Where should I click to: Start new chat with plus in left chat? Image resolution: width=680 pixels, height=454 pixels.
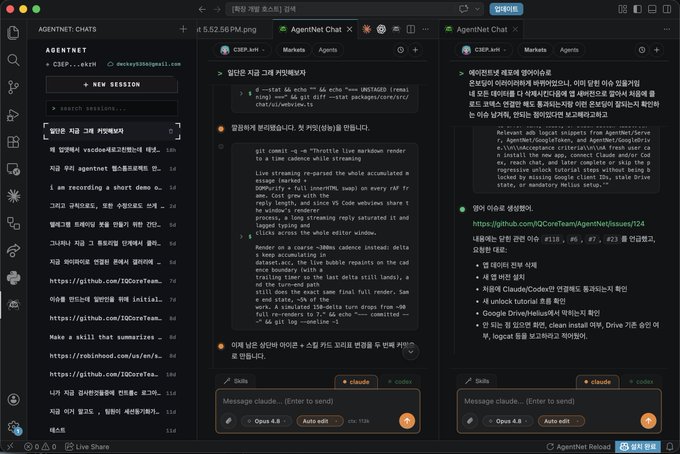[415, 50]
